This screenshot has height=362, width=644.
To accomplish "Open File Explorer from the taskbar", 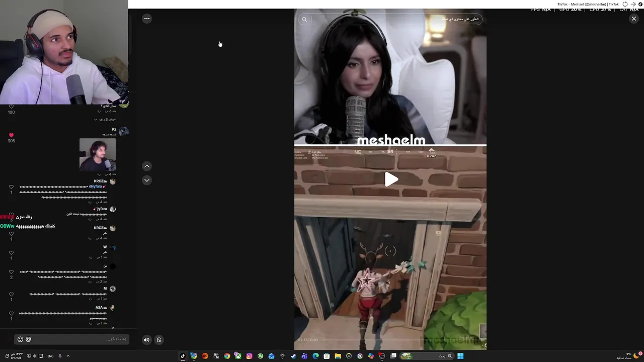I will click(338, 356).
